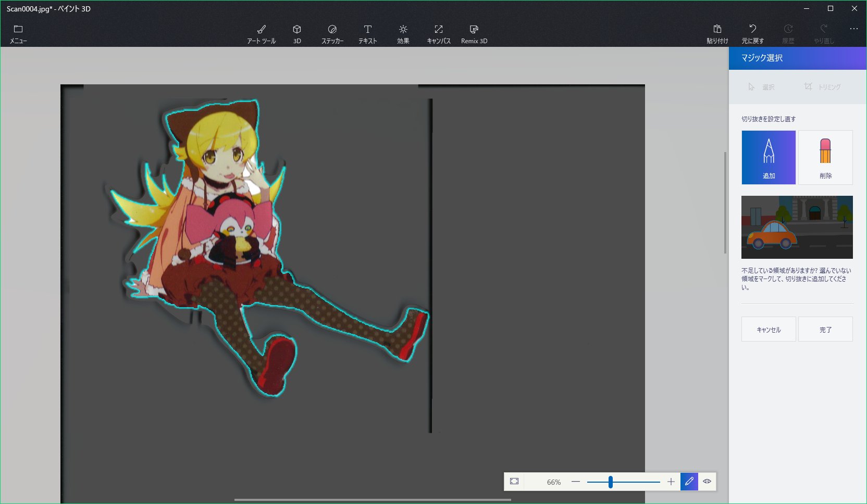Image resolution: width=867 pixels, height=504 pixels.
Task: Click the 切り抜きを設定し直す label
Action: [x=769, y=119]
